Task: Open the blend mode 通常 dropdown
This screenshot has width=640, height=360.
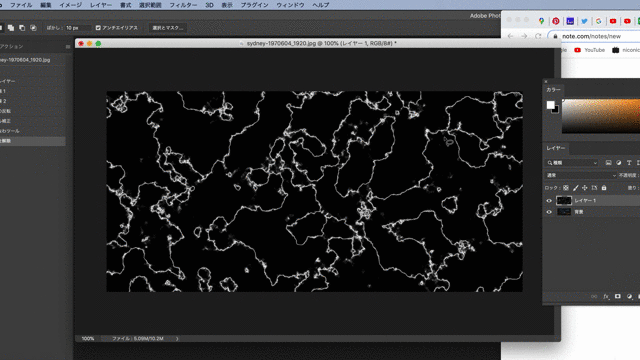Action: point(581,175)
